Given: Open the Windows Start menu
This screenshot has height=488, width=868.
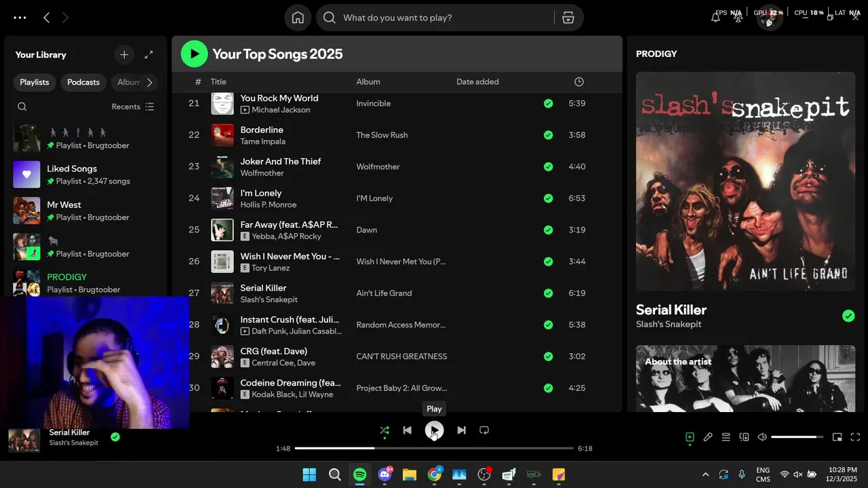Looking at the screenshot, I should [x=309, y=474].
